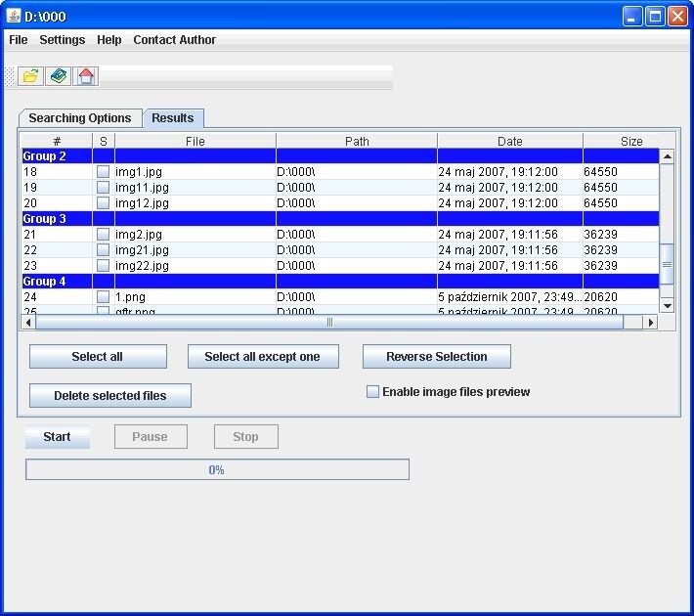
Task: Click the date cell of row 20
Action: 510,202
